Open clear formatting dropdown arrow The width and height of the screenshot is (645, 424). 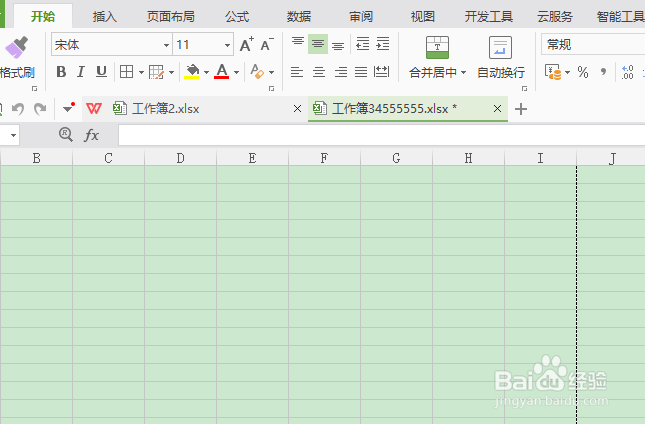[271, 72]
